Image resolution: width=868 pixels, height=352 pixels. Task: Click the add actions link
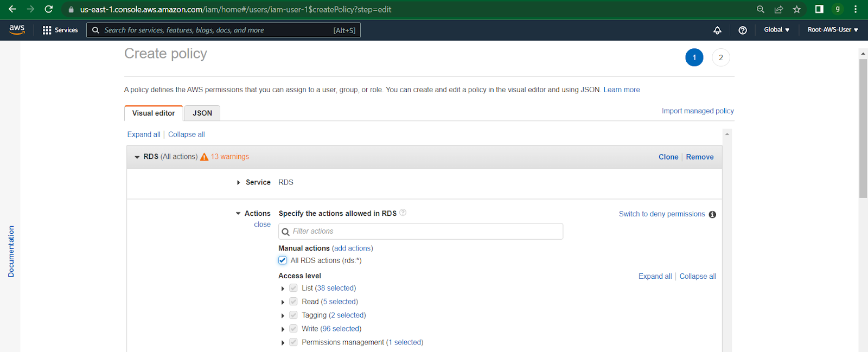pos(353,248)
